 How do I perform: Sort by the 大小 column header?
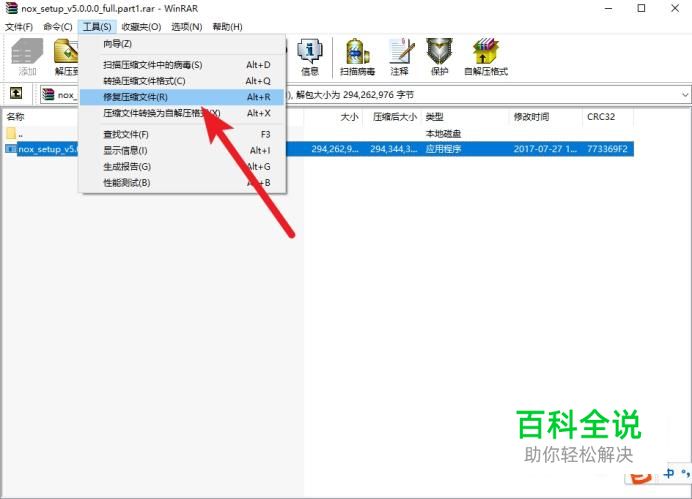349,117
